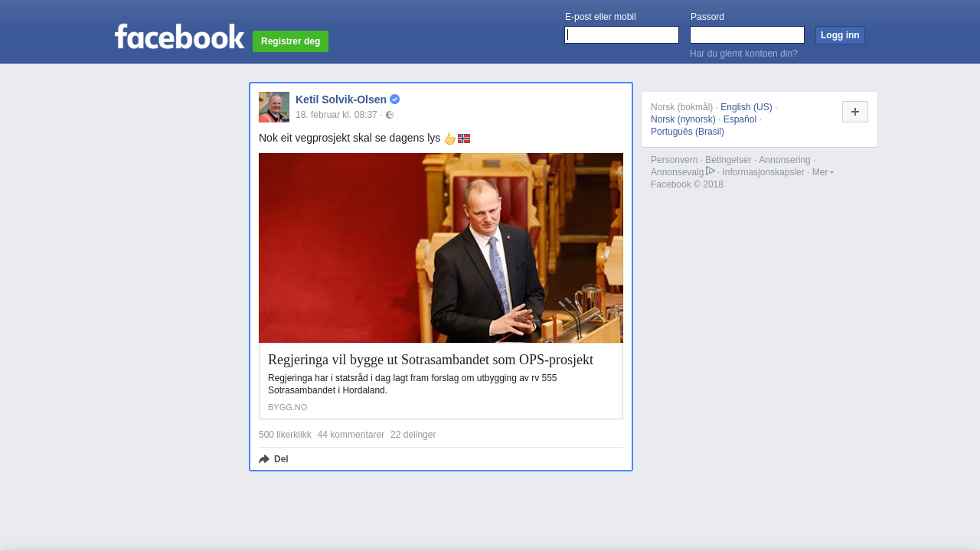
Task: Click the public globe privacy icon
Action: [390, 115]
